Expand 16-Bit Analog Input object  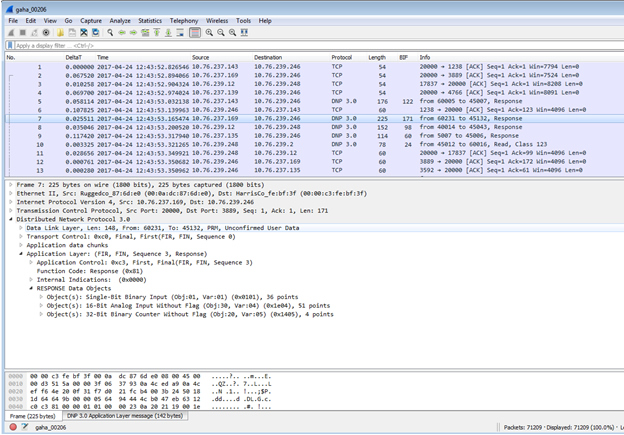click(41, 306)
